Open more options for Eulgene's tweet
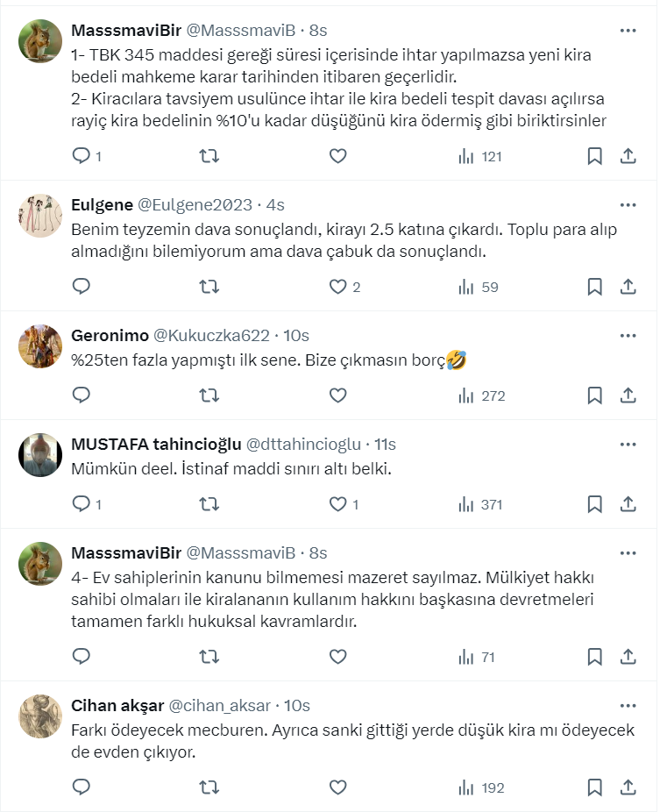This screenshot has width=667, height=812. point(628,205)
